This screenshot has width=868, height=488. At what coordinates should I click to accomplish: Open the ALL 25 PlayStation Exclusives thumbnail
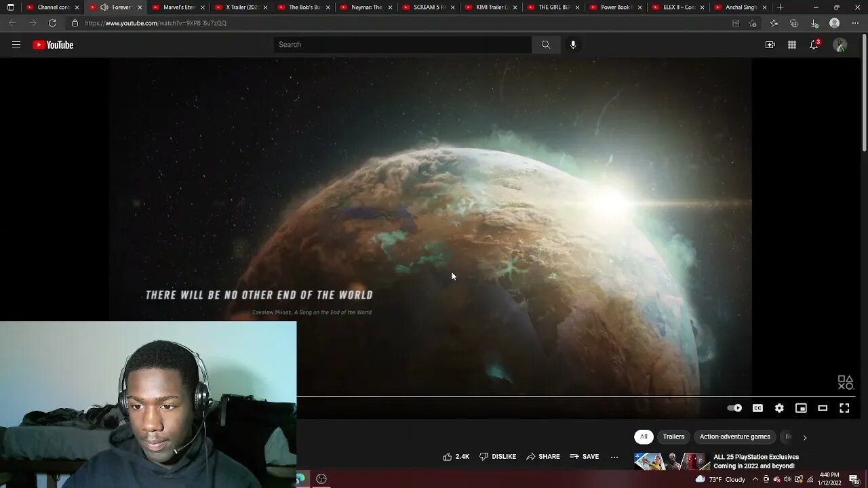(x=671, y=462)
